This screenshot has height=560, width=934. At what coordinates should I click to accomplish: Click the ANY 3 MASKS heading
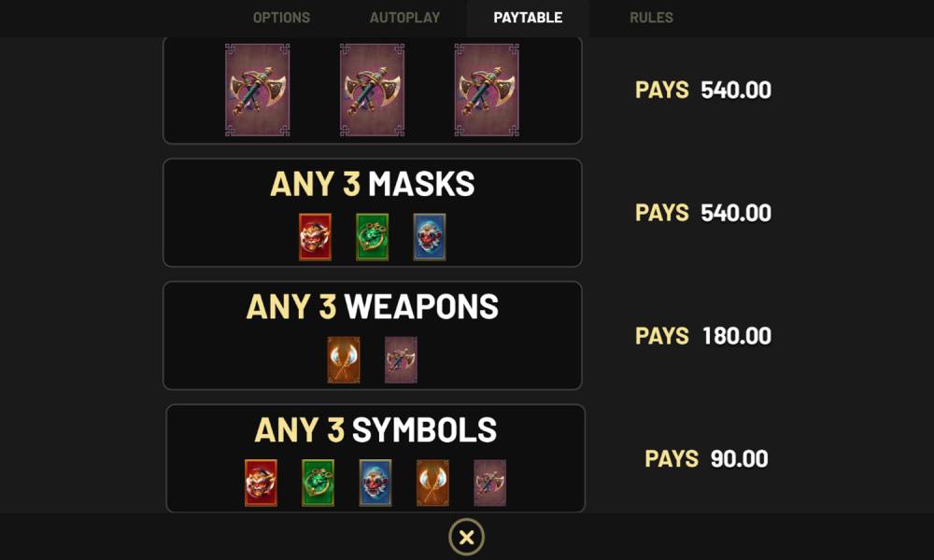coord(373,184)
